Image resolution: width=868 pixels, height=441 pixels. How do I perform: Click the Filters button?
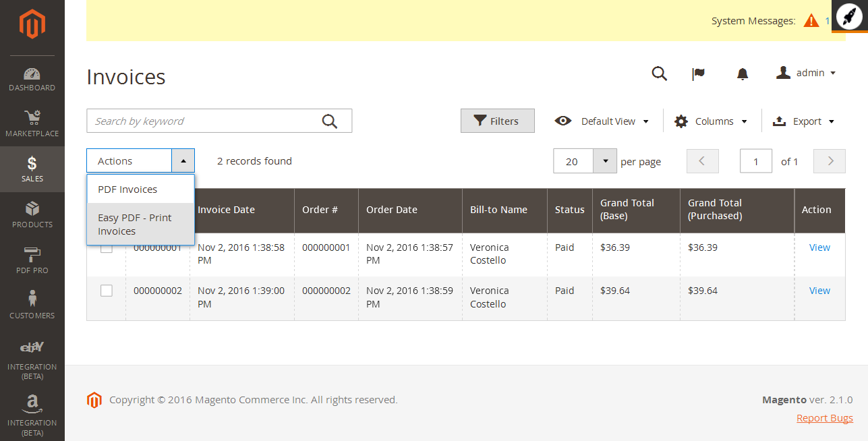coord(497,121)
